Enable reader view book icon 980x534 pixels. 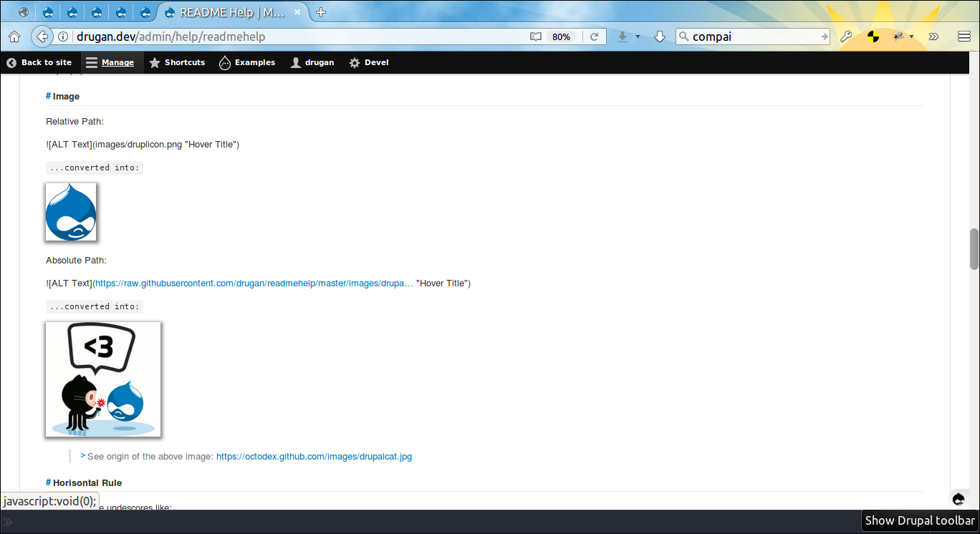[536, 37]
